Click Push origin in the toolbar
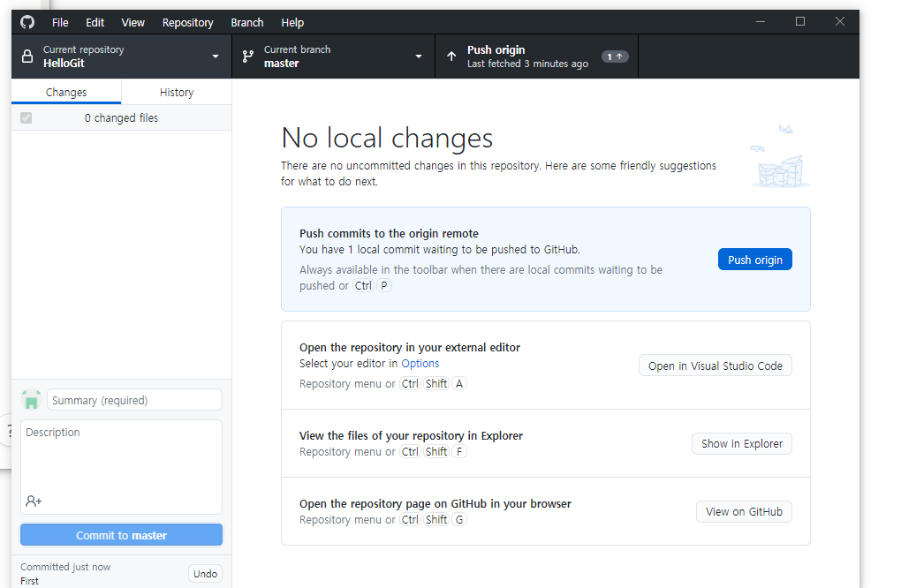The image size is (901, 588). 537,57
